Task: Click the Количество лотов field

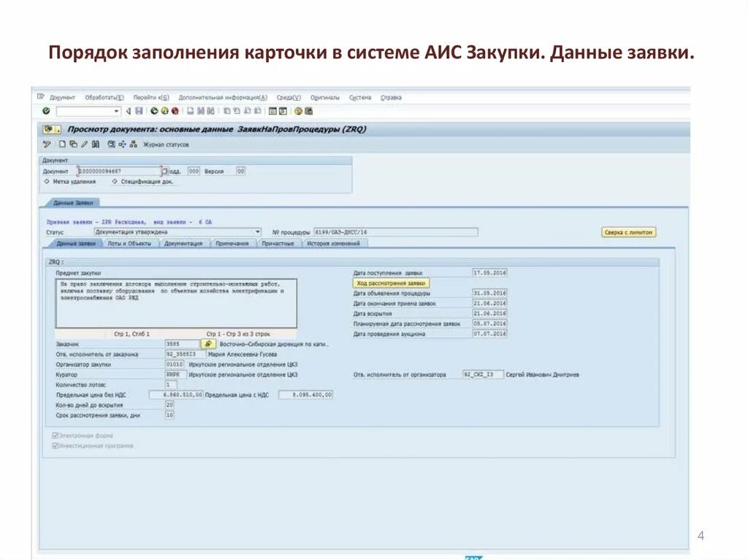Action: [x=171, y=385]
